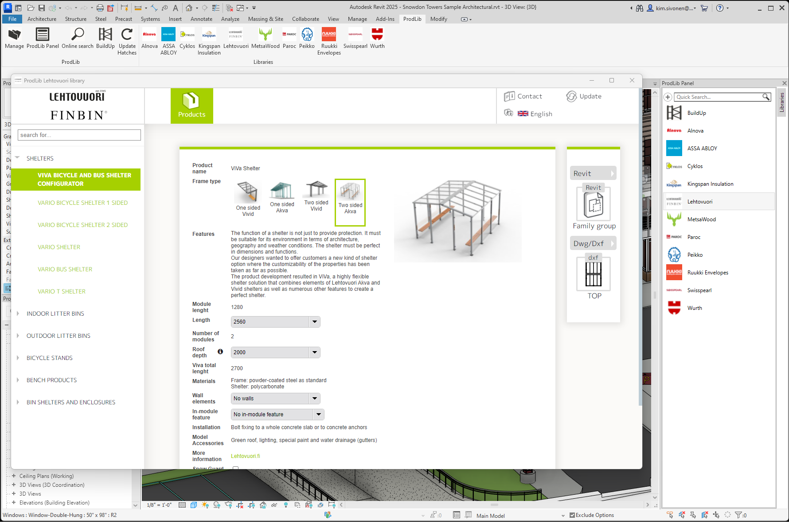This screenshot has width=789, height=532.
Task: Open the Massing & Site ribbon tab
Action: coord(266,19)
